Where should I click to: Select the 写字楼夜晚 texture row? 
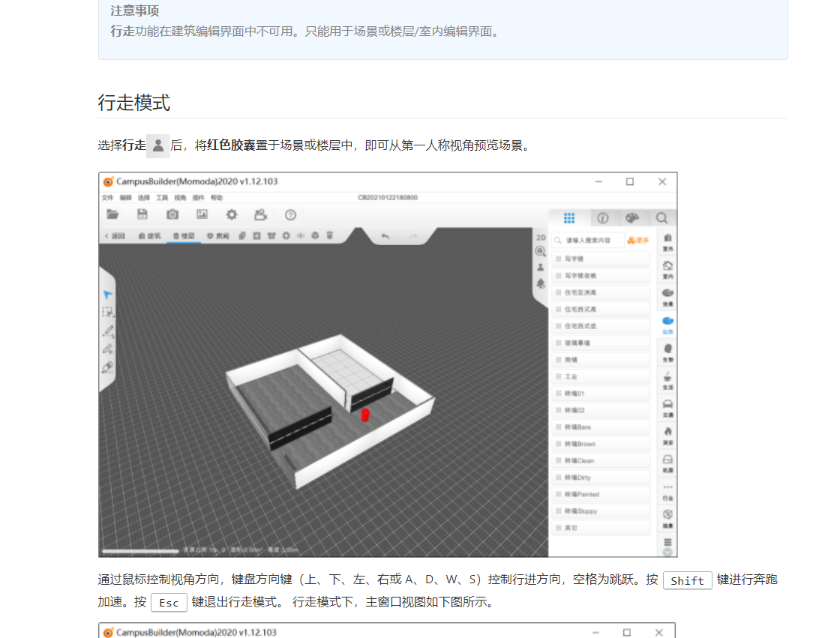tap(601, 275)
